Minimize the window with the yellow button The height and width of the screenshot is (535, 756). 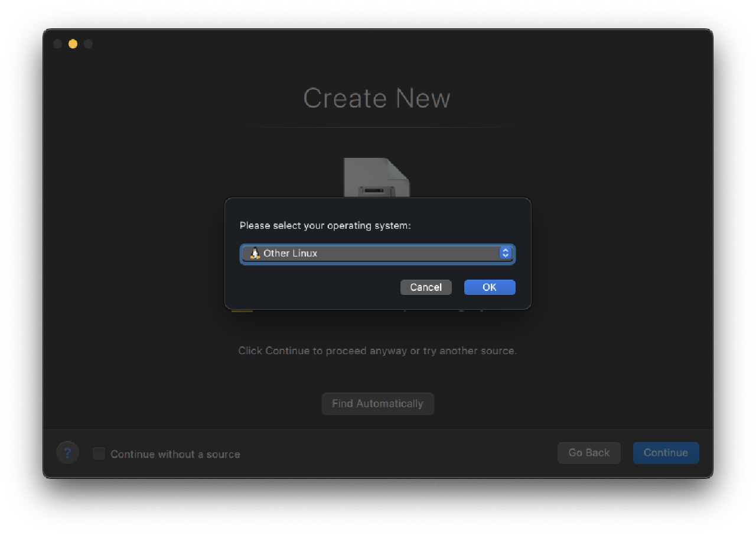[x=73, y=44]
